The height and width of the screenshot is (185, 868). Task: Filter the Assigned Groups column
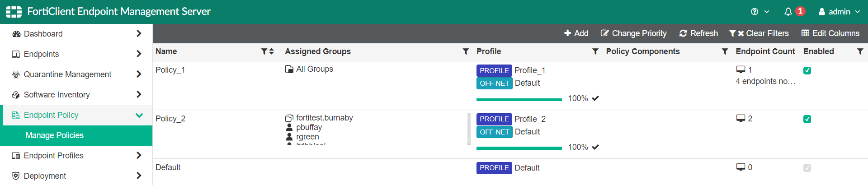click(466, 51)
